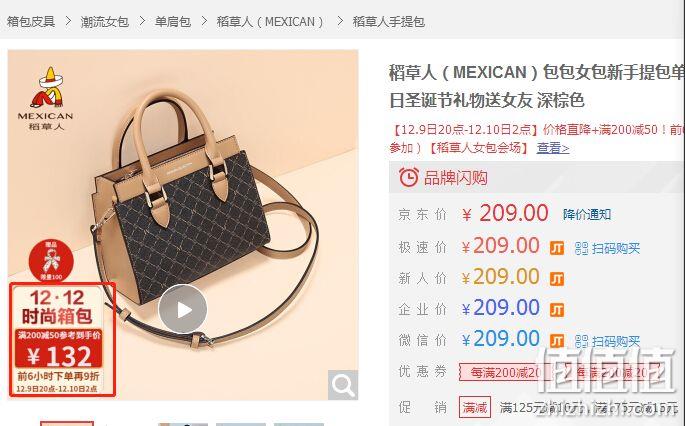This screenshot has height=426, width=685.
Task: Click the 12·12 时尚箱包 promo banner
Action: 62,340
